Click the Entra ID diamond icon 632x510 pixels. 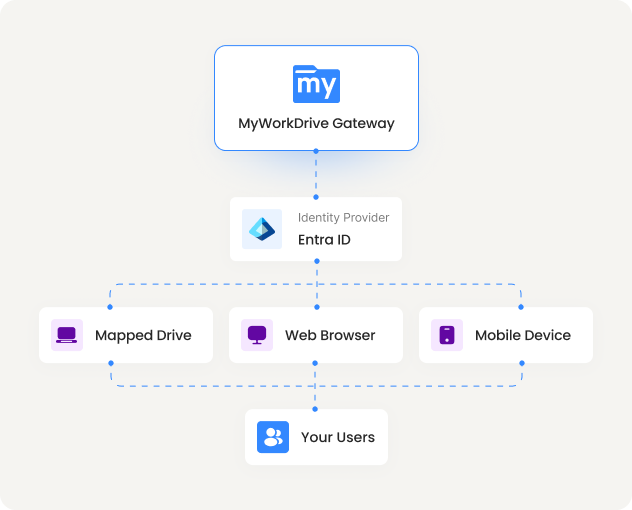(x=262, y=229)
